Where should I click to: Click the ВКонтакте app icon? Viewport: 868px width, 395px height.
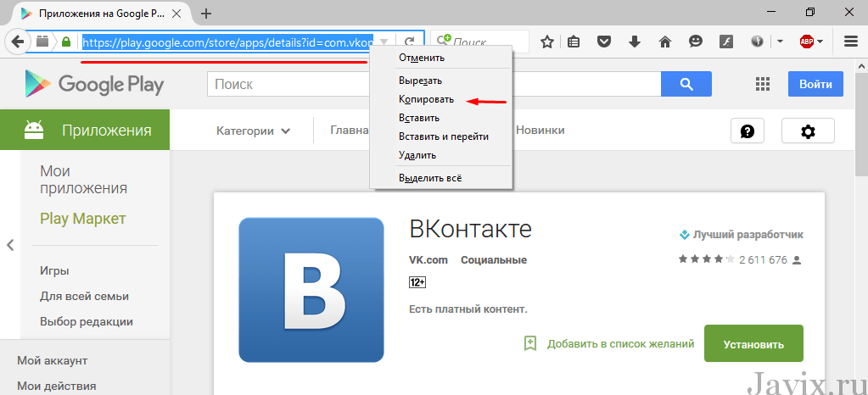(x=311, y=290)
